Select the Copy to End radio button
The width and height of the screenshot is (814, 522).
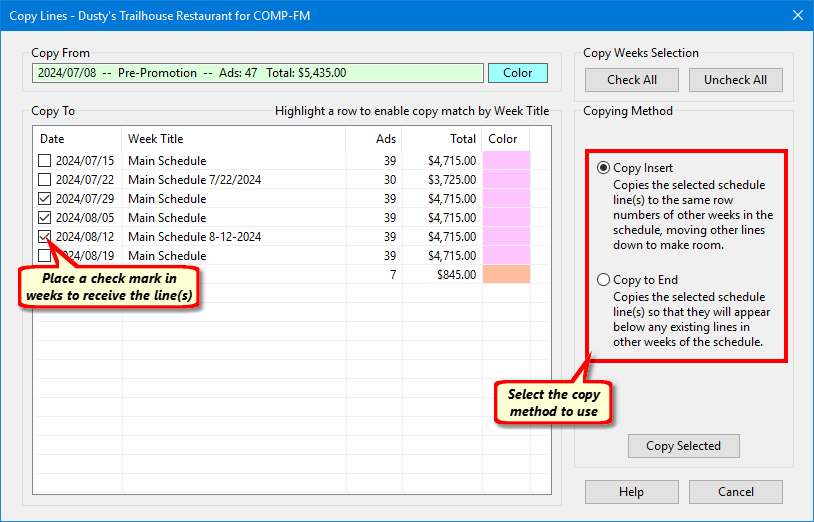point(603,280)
